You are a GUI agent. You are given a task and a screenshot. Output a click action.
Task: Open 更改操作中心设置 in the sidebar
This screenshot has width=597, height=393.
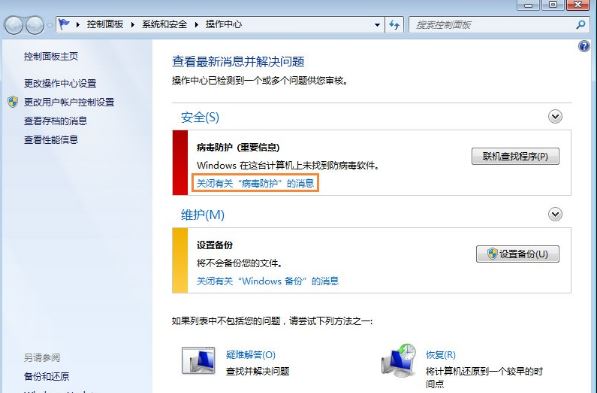60,83
